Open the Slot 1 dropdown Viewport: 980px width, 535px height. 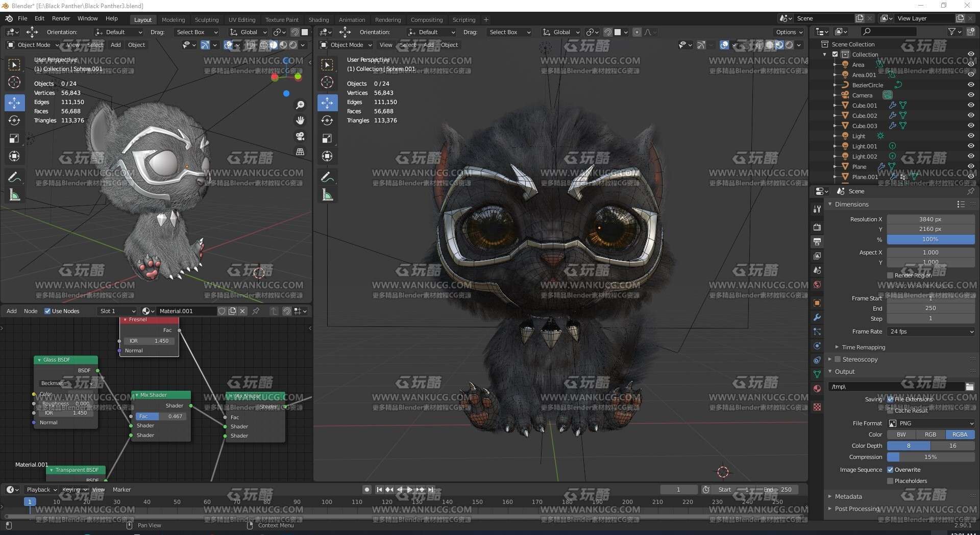[117, 311]
